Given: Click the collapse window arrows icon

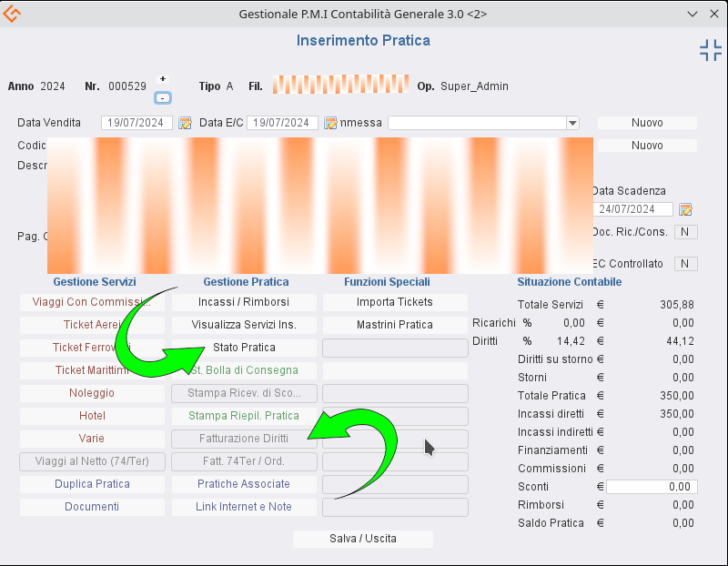Looking at the screenshot, I should coord(710,51).
